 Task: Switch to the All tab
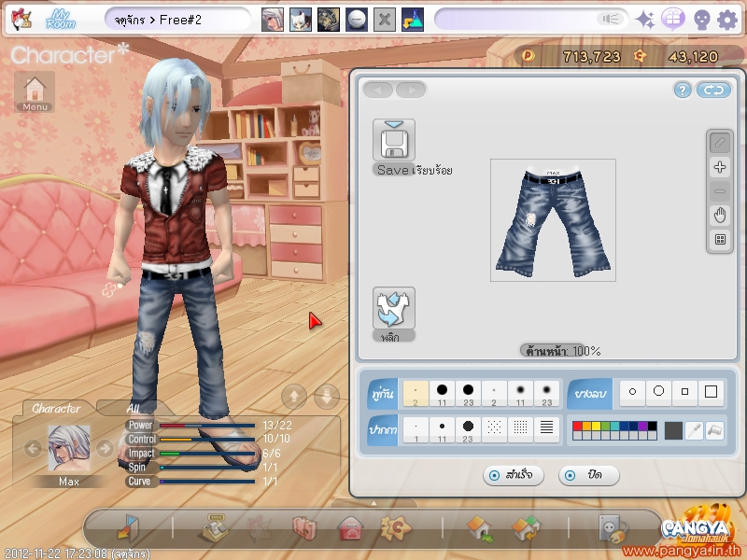133,409
